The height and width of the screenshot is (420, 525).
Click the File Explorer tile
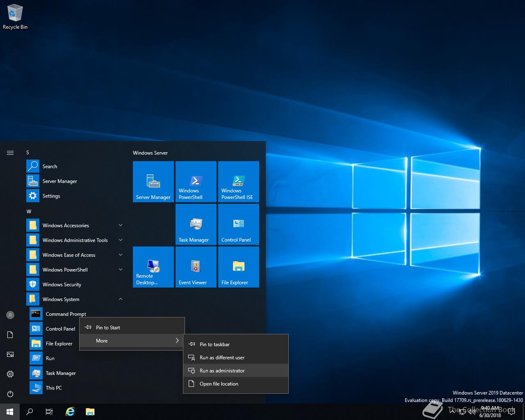[x=239, y=267]
